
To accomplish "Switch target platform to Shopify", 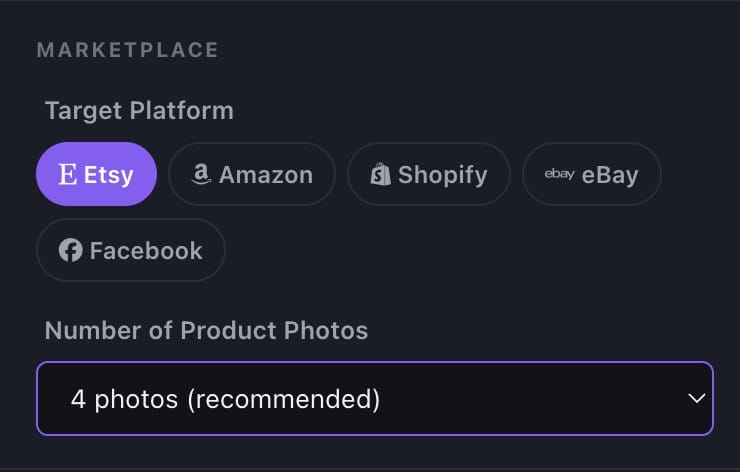I will point(428,174).
